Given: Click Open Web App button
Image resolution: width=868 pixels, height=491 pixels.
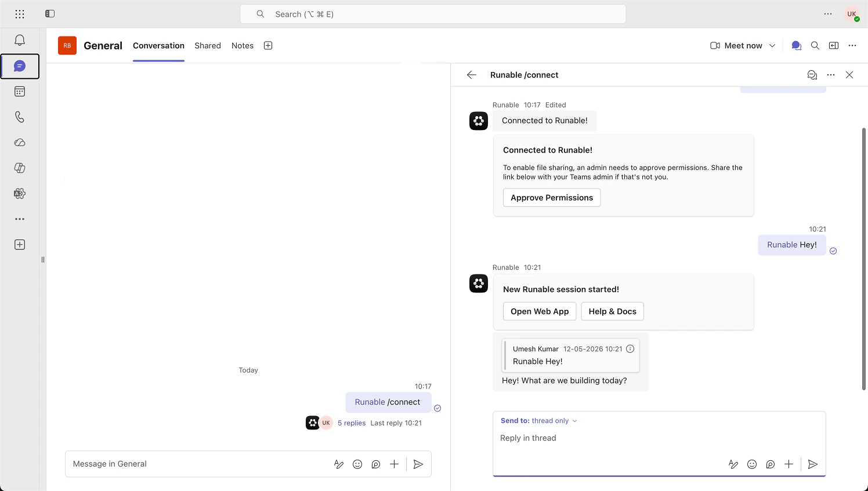Looking at the screenshot, I should tap(540, 312).
